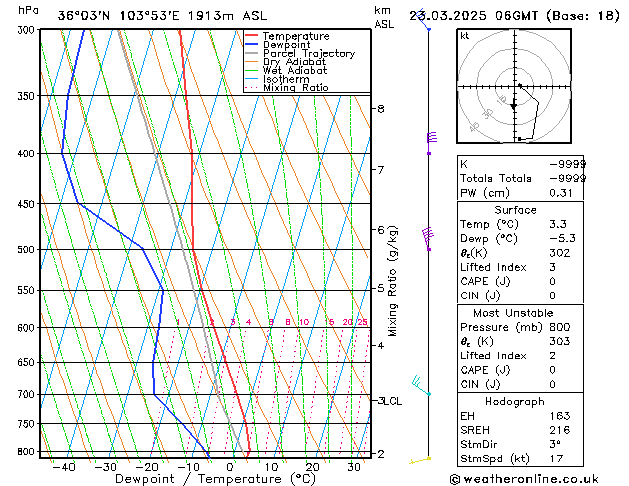
Task: Click the 'Most Unstable' section heading
Action: coord(513,313)
